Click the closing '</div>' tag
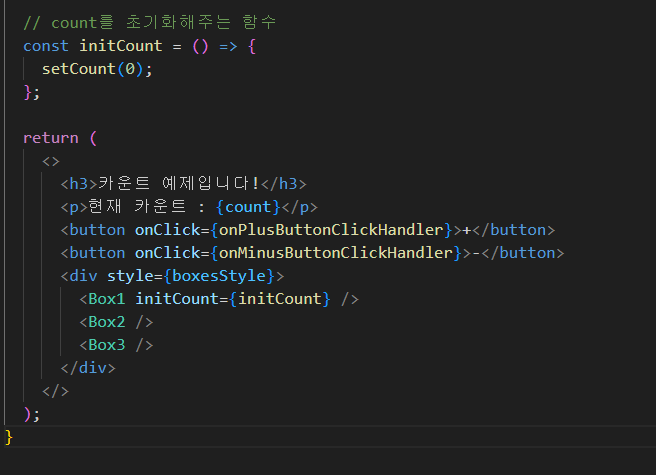The width and height of the screenshot is (656, 475). coord(88,368)
